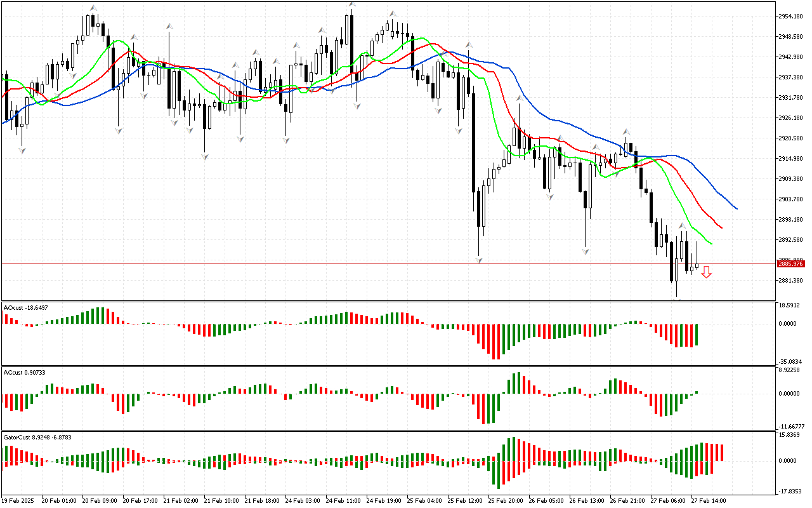Click the 2892.580 price axis label
Viewport: 812px width, 508px height.
790,239
